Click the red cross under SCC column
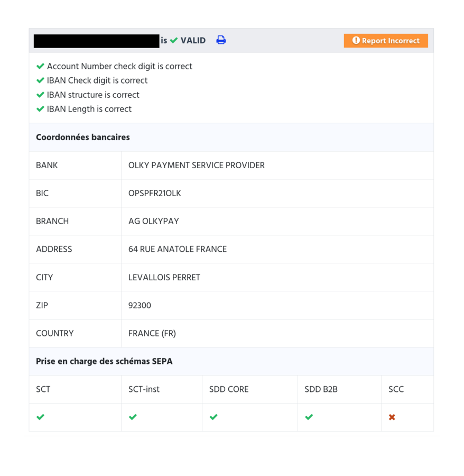Viewport: 464px width, 476px height. coord(392,417)
